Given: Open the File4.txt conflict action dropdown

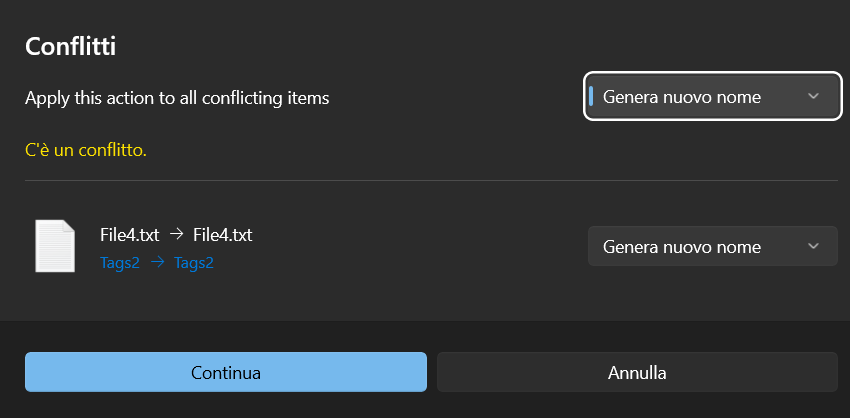Looking at the screenshot, I should pos(711,247).
